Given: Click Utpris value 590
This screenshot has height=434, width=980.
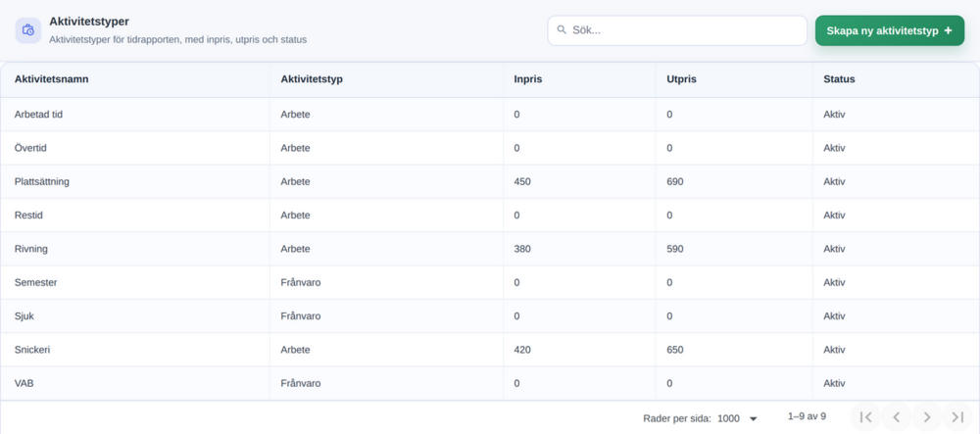Looking at the screenshot, I should click(675, 249).
